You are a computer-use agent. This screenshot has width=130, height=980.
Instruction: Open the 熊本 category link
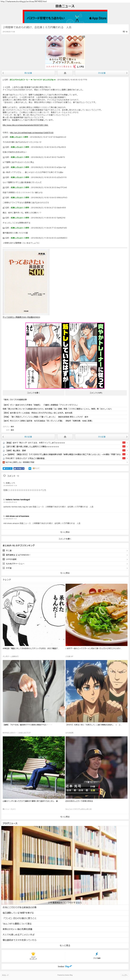pyautogui.click(x=13, y=426)
